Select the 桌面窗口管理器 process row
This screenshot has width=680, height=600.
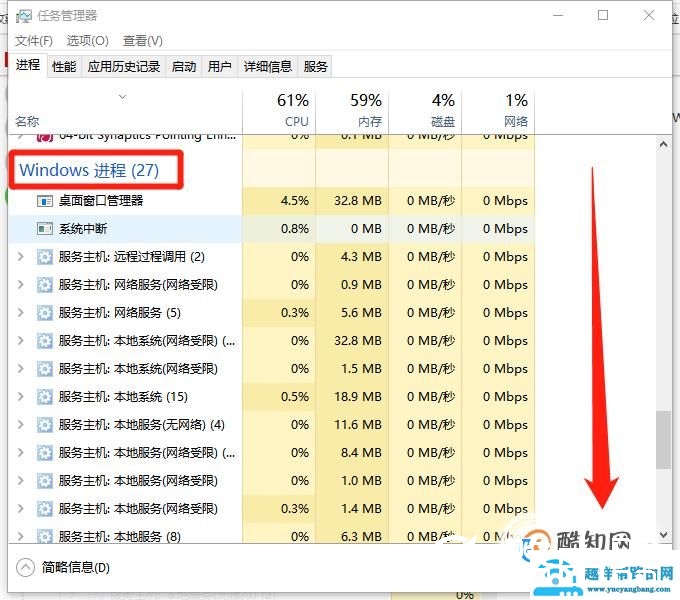271,201
